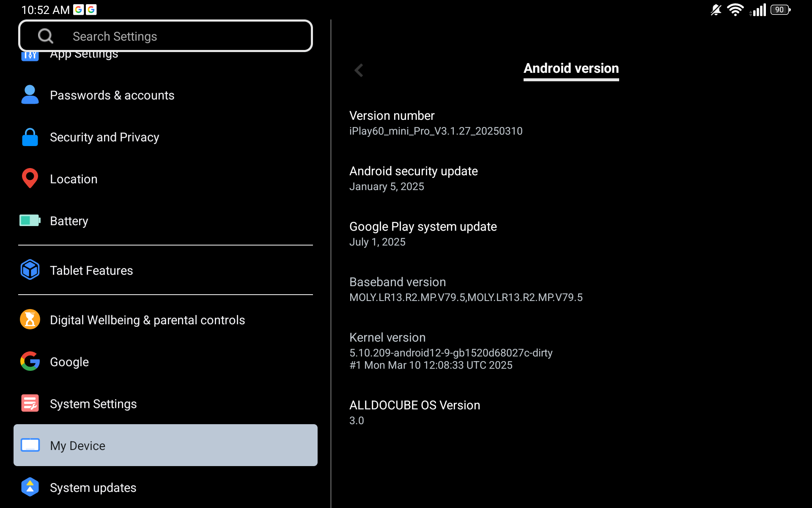The image size is (812, 508).
Task: Open System updates using the arrow icon
Action: [30, 487]
